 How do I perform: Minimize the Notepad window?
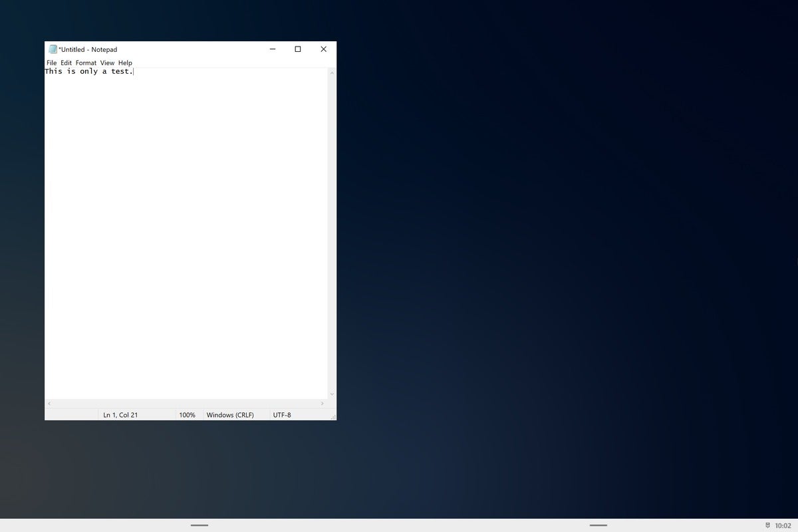(x=273, y=49)
